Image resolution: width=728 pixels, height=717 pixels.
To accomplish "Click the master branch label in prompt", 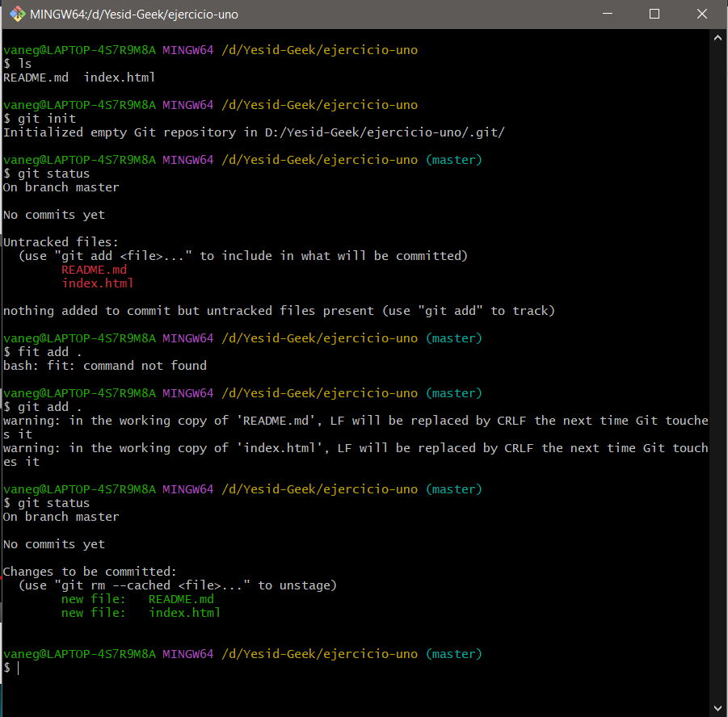I will point(453,159).
